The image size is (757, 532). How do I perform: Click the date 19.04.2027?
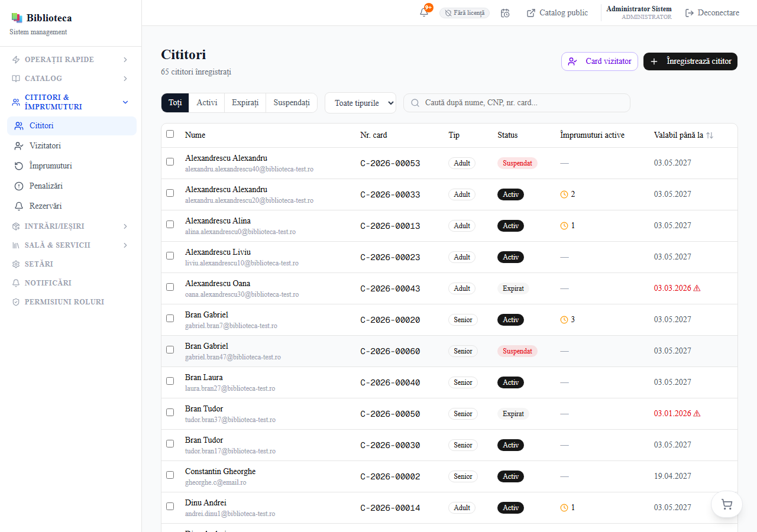point(672,476)
